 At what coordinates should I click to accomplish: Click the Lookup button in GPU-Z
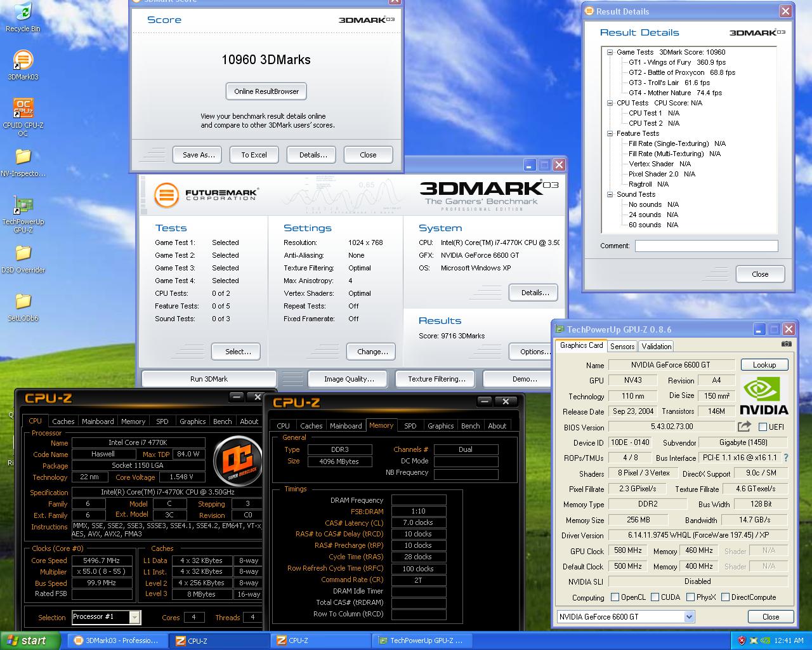(x=764, y=364)
